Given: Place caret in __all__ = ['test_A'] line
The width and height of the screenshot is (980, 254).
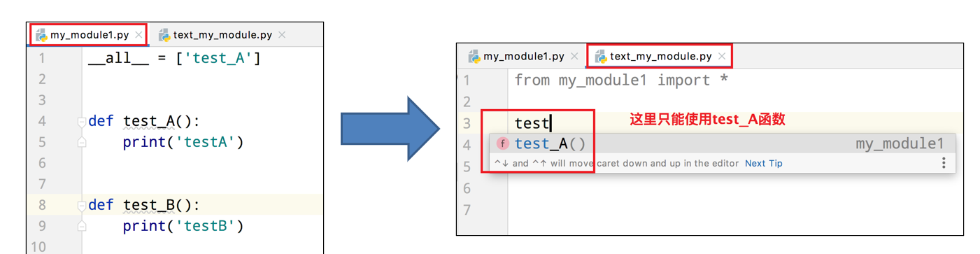Looking at the screenshot, I should (x=174, y=58).
